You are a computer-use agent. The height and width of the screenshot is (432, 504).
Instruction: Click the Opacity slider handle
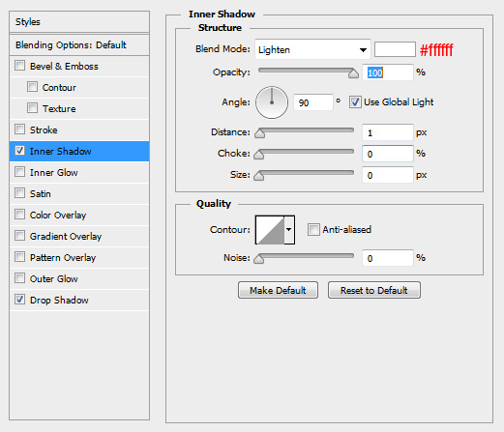pyautogui.click(x=353, y=73)
